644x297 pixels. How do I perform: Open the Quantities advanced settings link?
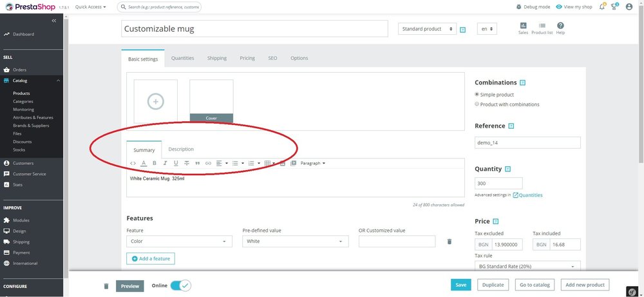pos(528,195)
